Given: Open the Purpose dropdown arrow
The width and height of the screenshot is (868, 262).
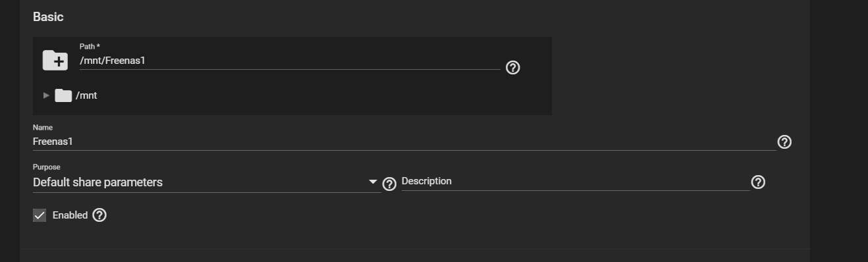Looking at the screenshot, I should [373, 182].
